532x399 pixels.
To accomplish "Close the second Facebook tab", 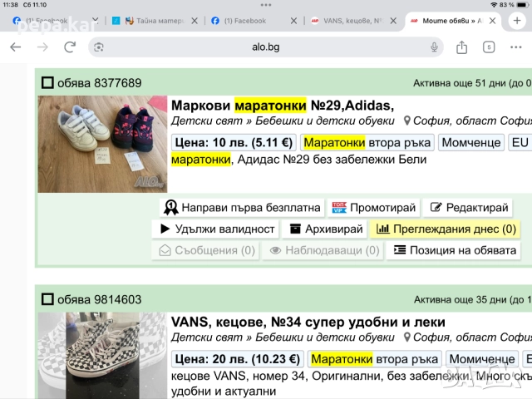I will point(293,21).
